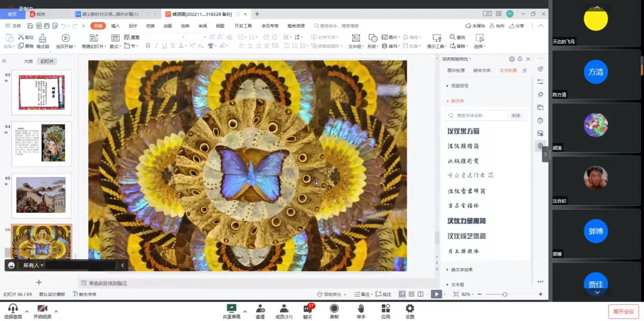Click the Format Painter (格式刷) icon

coord(42,39)
